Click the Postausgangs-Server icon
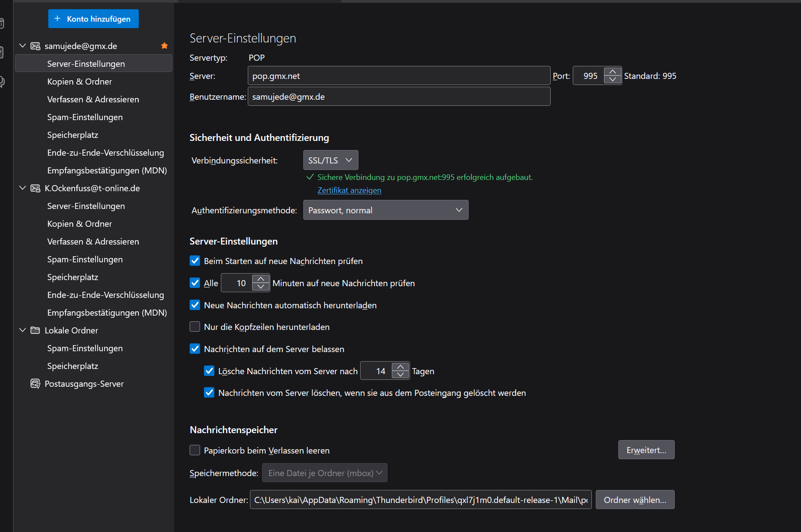The height and width of the screenshot is (532, 801). [x=35, y=384]
